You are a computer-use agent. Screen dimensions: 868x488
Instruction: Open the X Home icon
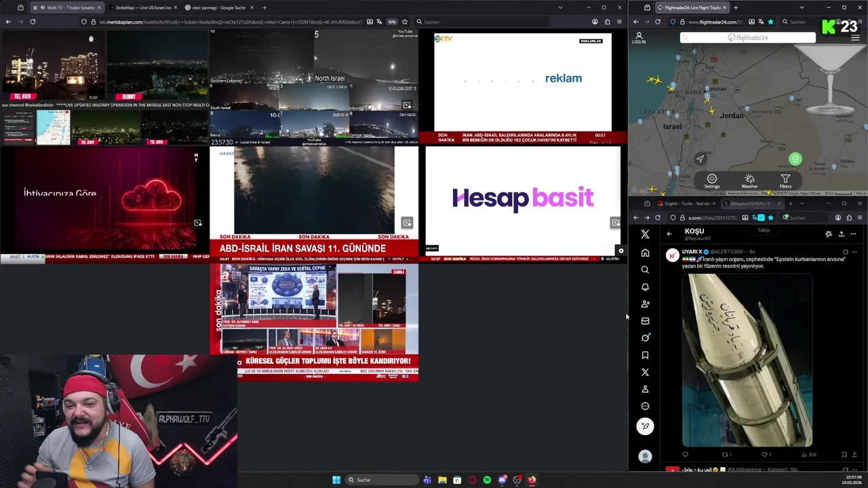coord(645,252)
